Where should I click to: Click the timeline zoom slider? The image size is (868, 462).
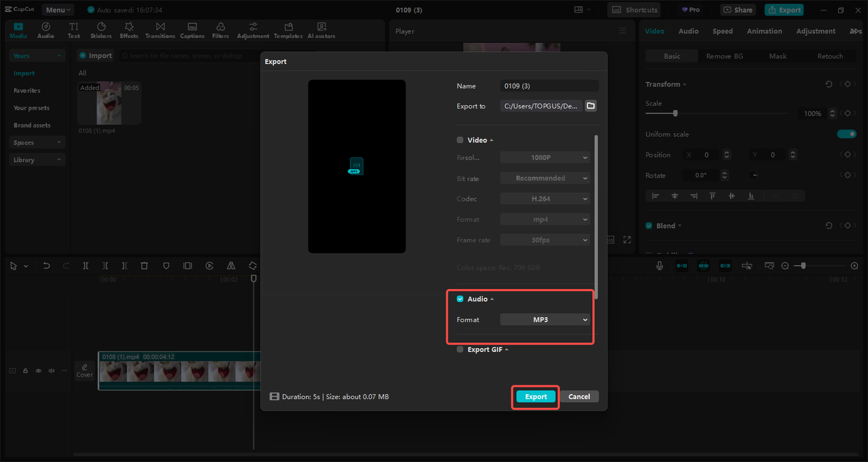pos(821,266)
